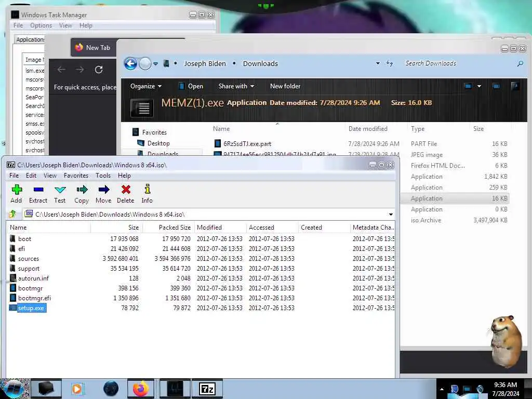Select the boot folder in 7-Zip
The height and width of the screenshot is (399, 532).
pyautogui.click(x=24, y=239)
